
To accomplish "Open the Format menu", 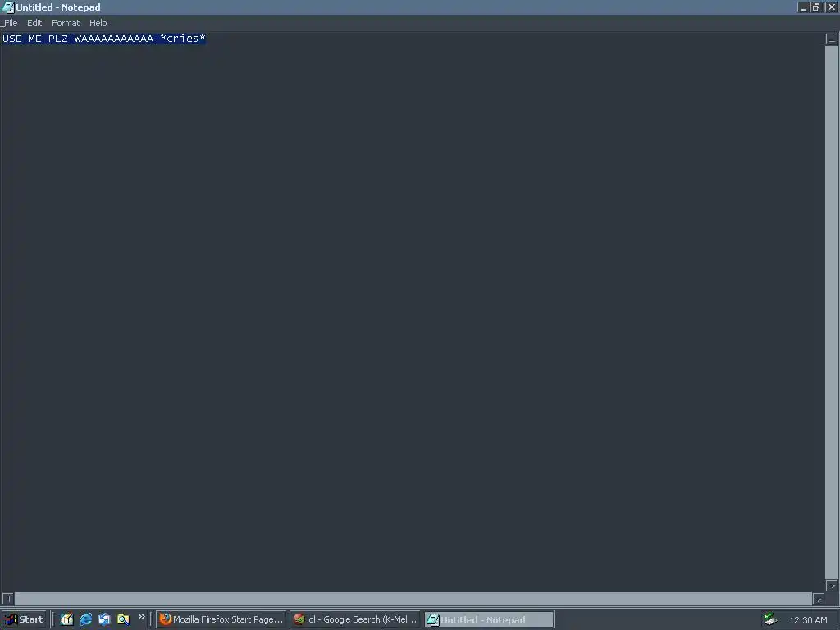I will pyautogui.click(x=66, y=23).
